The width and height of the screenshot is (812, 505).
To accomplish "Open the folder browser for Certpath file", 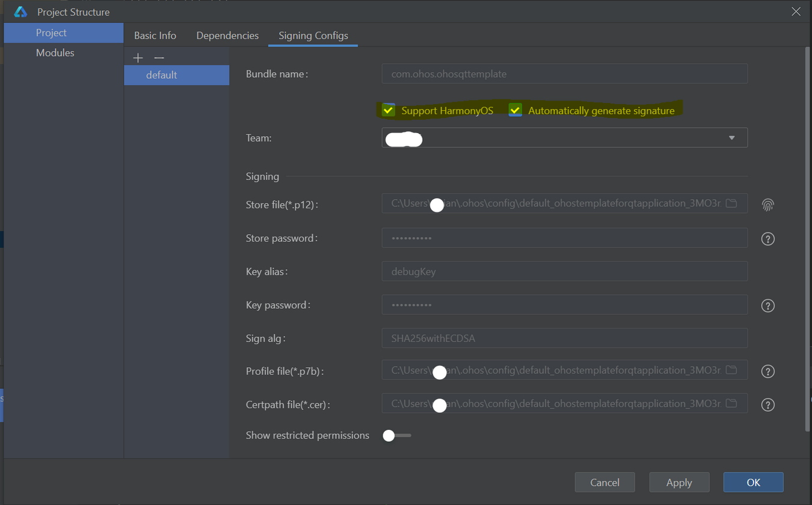I will [731, 403].
